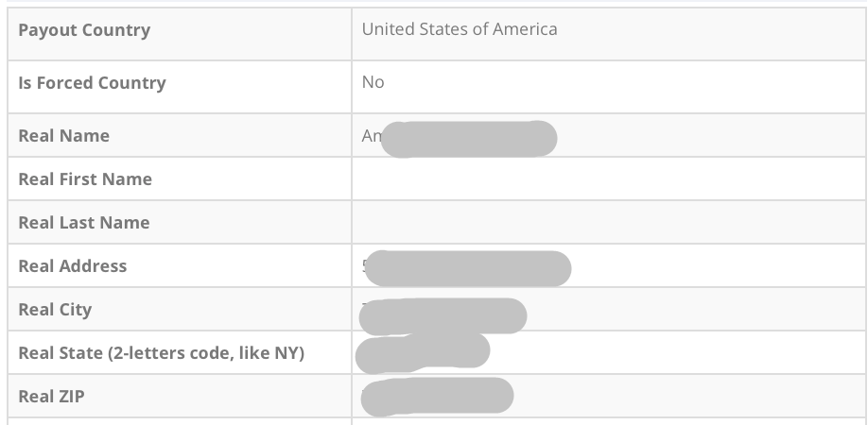Click the redacted Real ZIP value
Viewport: 868px width, 425px height.
click(x=438, y=396)
